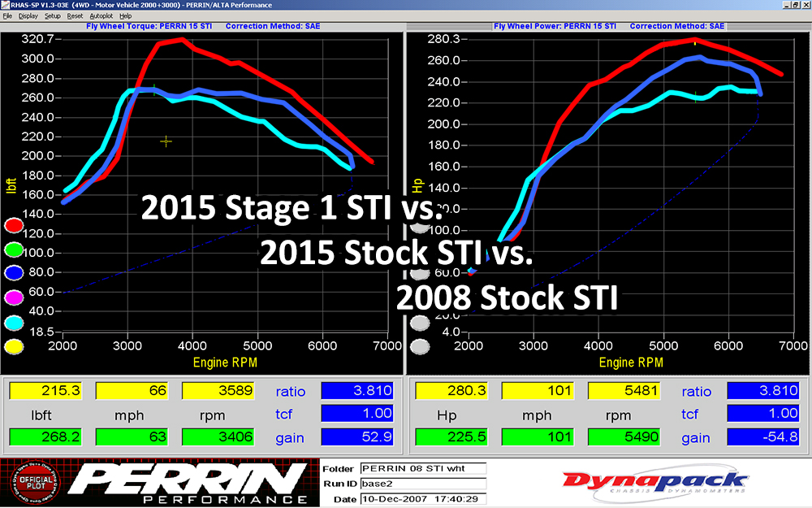
Task: Click the Fly Wheel Power header
Action: click(555, 26)
